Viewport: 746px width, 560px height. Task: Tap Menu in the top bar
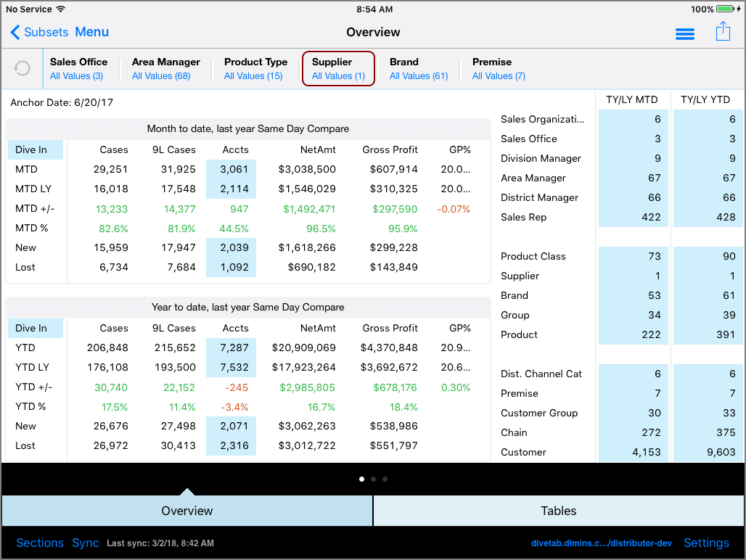(91, 33)
